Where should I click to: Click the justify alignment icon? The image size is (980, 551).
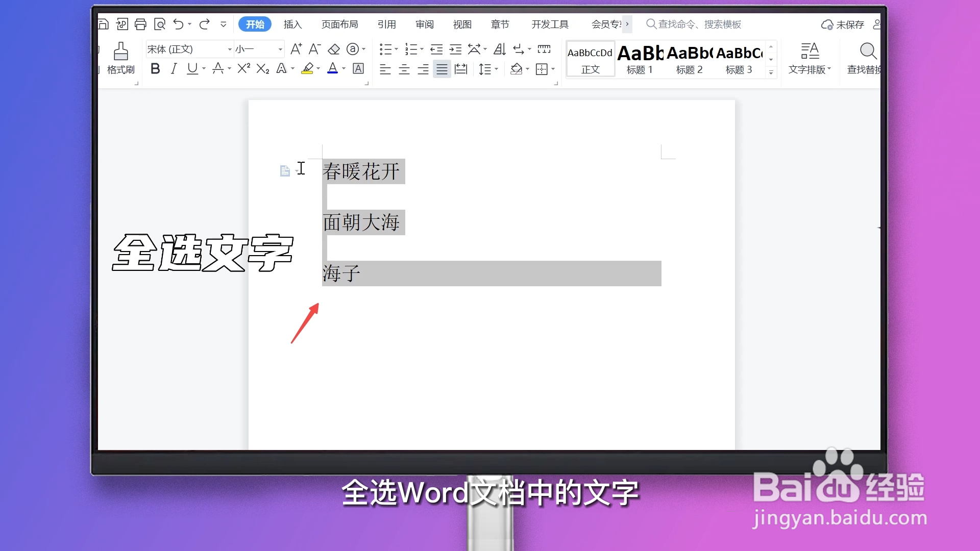[442, 69]
